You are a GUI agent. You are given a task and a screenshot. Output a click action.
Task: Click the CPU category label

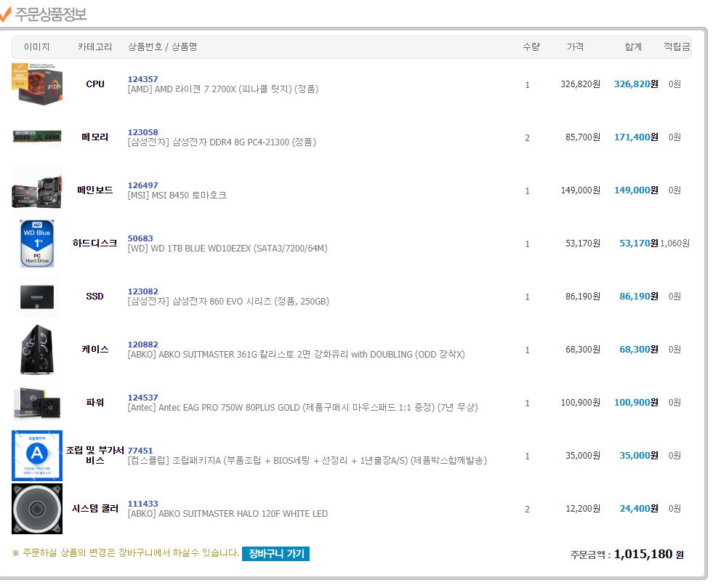click(95, 84)
